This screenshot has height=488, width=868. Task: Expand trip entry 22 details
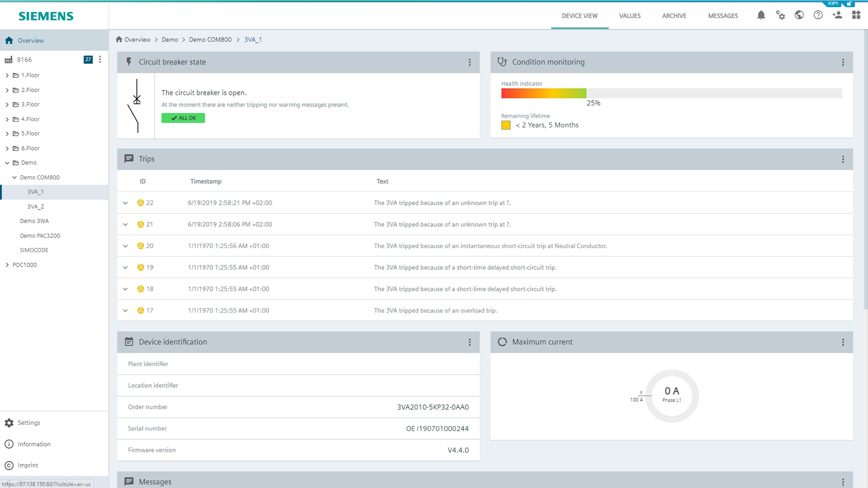click(126, 203)
